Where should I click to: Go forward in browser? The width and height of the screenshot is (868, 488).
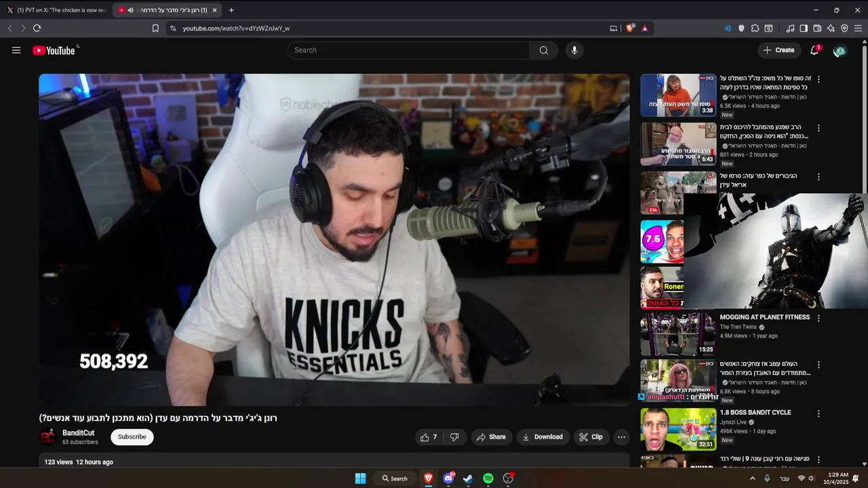click(23, 28)
